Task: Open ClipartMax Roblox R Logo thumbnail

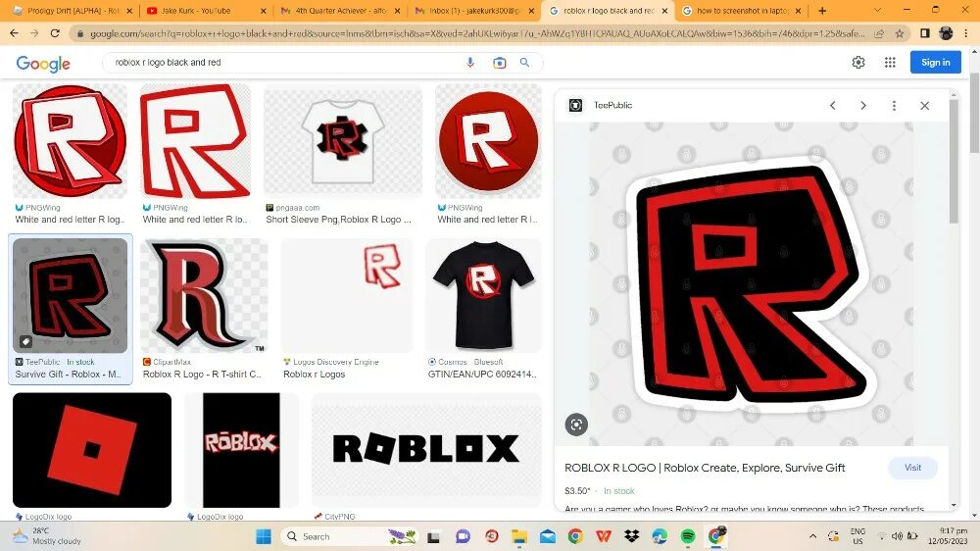Action: (204, 296)
